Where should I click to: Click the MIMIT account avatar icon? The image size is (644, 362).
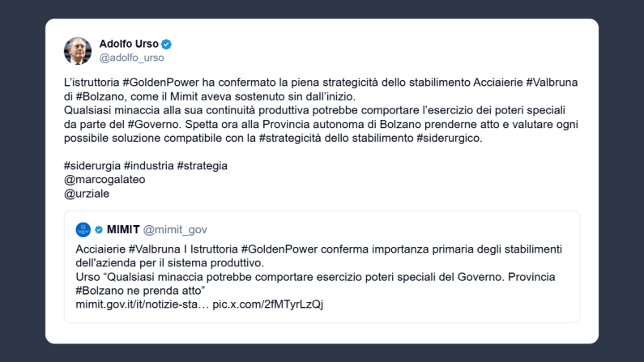point(83,229)
